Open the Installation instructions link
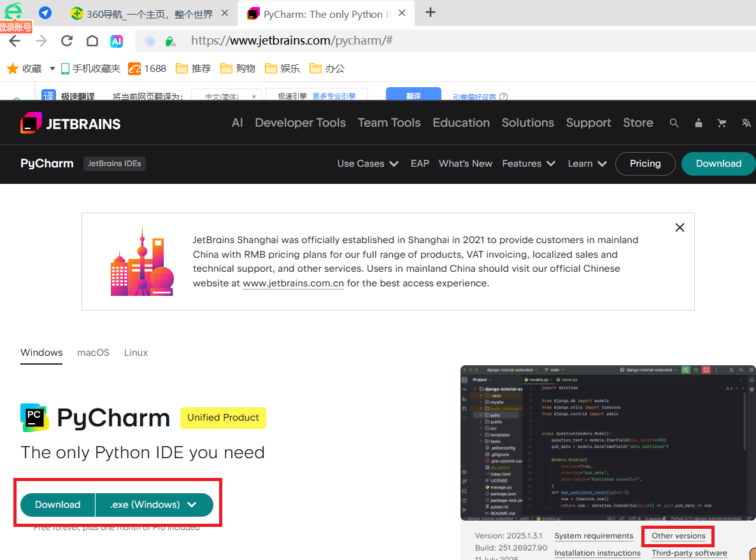The width and height of the screenshot is (756, 560). point(597,553)
